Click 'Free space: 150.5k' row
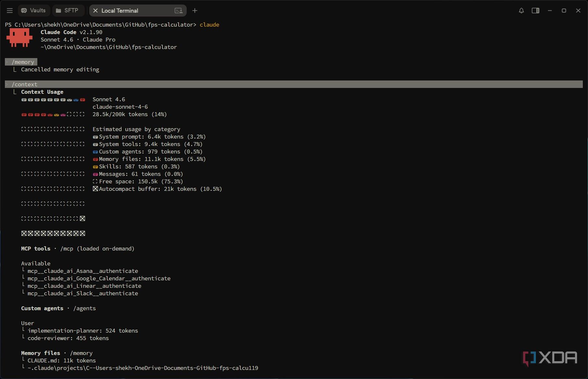 tap(138, 181)
